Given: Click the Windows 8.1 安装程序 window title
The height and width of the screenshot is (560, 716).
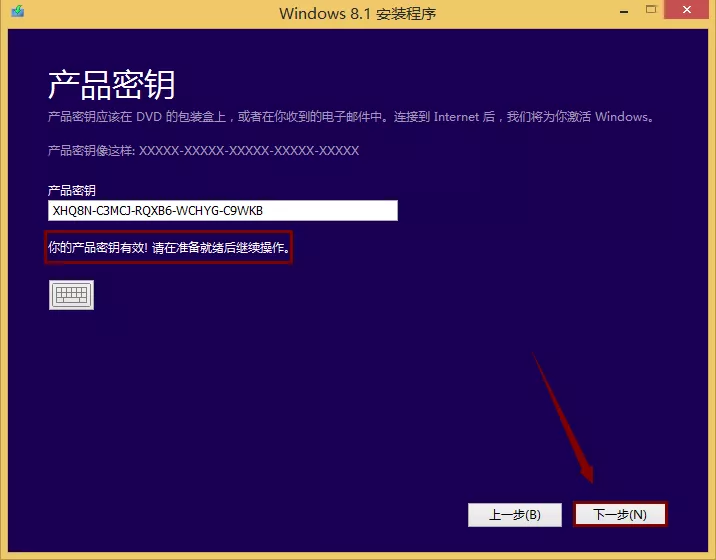Looking at the screenshot, I should coord(358,13).
